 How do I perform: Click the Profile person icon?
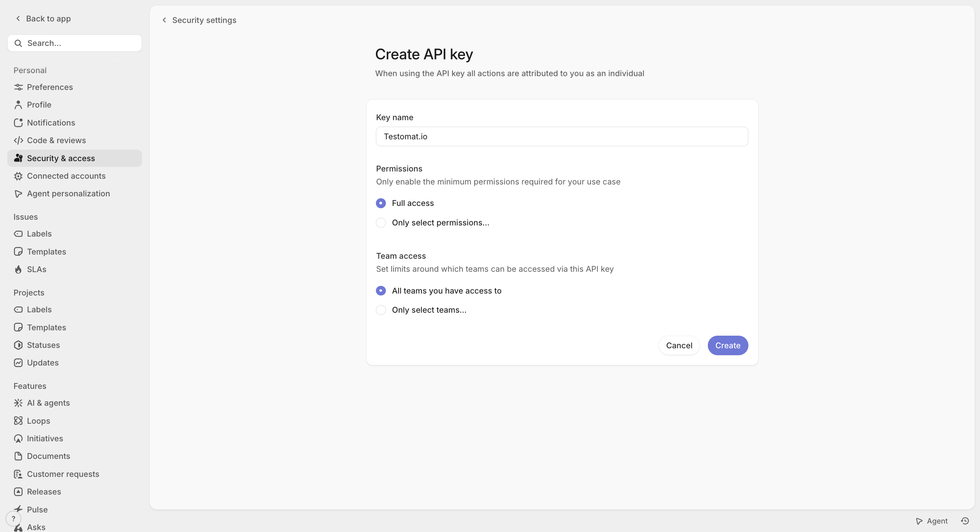18,105
